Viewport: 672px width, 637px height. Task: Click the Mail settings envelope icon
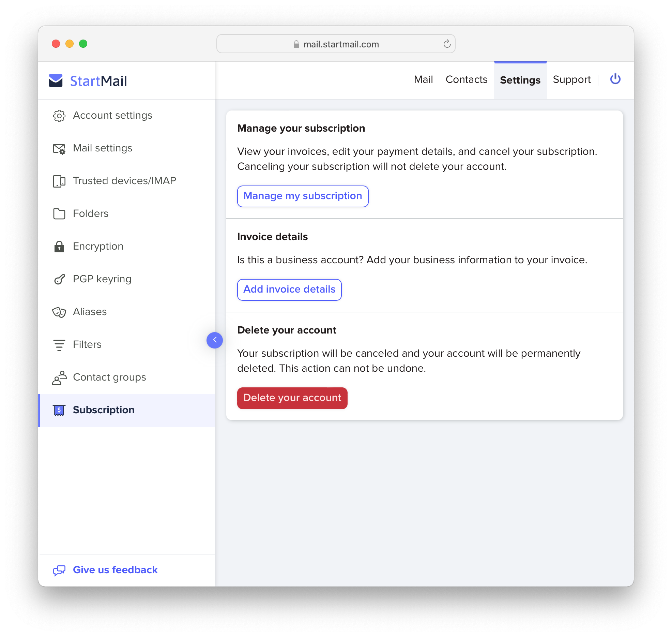pos(59,148)
